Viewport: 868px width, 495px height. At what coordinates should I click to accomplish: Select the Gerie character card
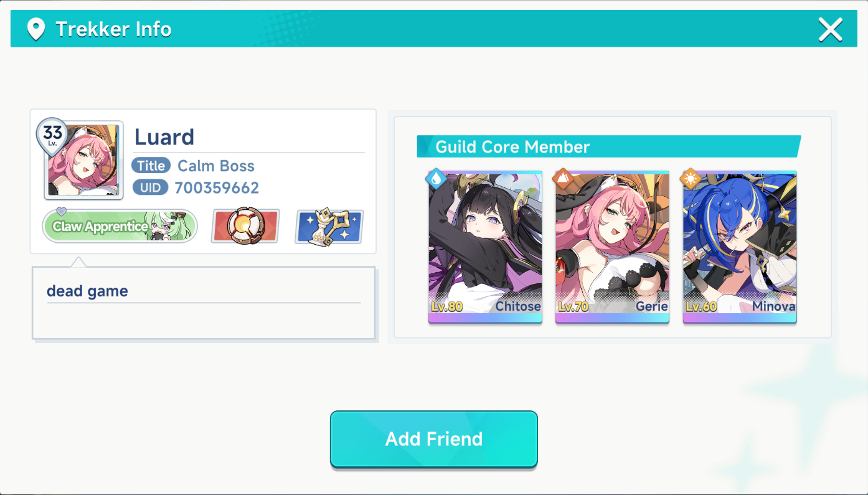[x=612, y=247]
